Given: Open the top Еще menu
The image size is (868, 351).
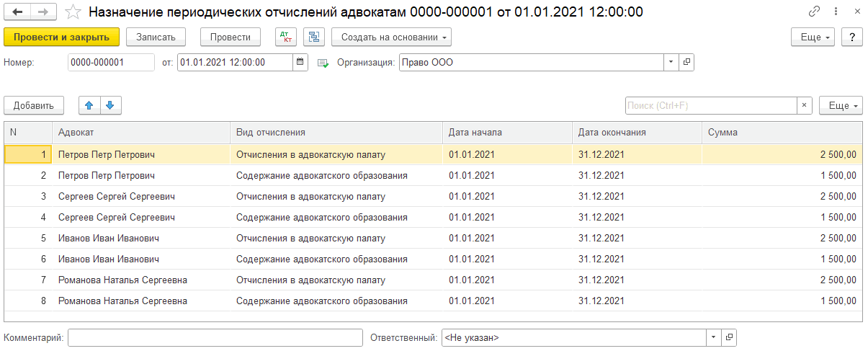Looking at the screenshot, I should pos(813,37).
